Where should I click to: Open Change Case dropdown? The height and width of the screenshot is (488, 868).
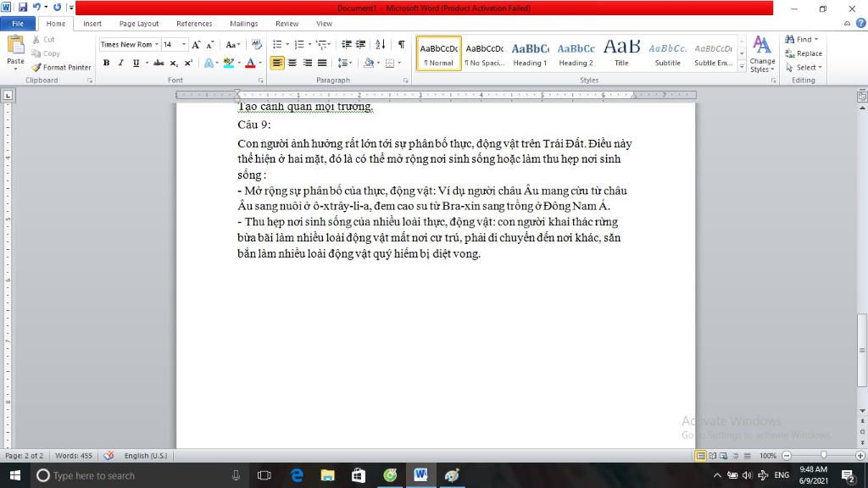(232, 45)
